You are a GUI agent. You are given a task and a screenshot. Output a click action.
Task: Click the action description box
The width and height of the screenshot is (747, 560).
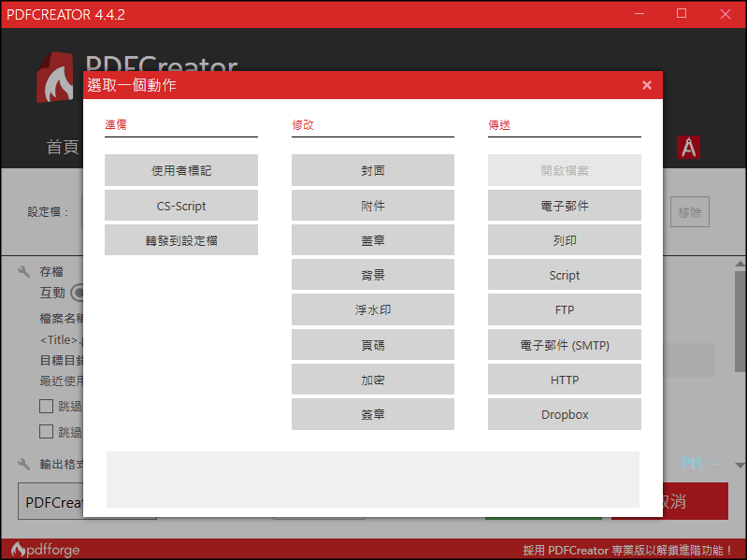[372, 479]
